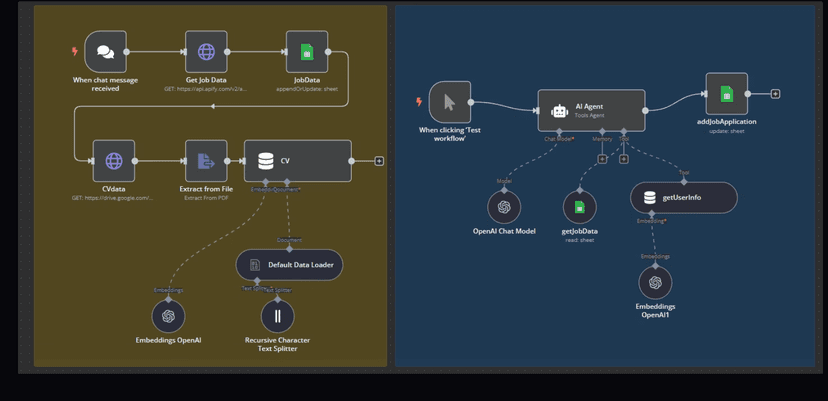
Task: Click the lightning bolt beside the chat trigger
Action: coord(74,52)
